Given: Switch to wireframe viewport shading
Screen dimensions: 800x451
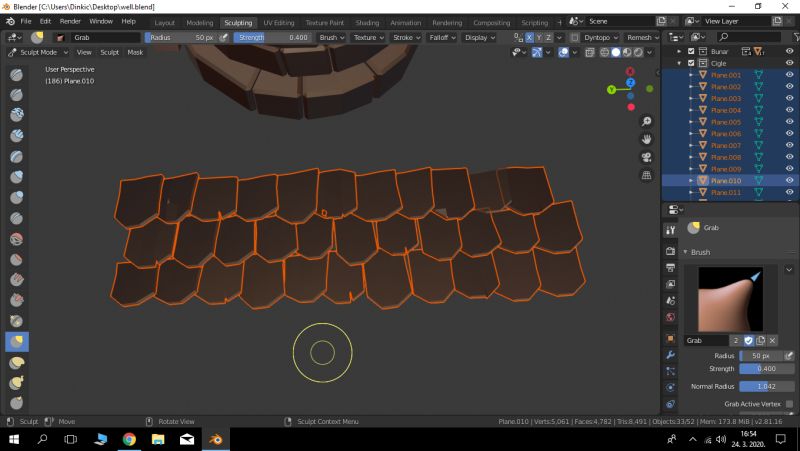Looking at the screenshot, I should (x=605, y=52).
